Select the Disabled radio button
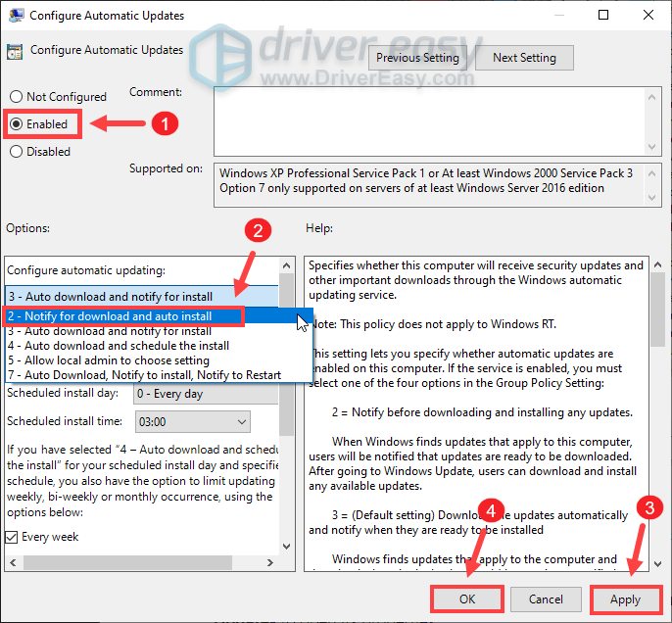Image resolution: width=672 pixels, height=623 pixels. click(16, 152)
